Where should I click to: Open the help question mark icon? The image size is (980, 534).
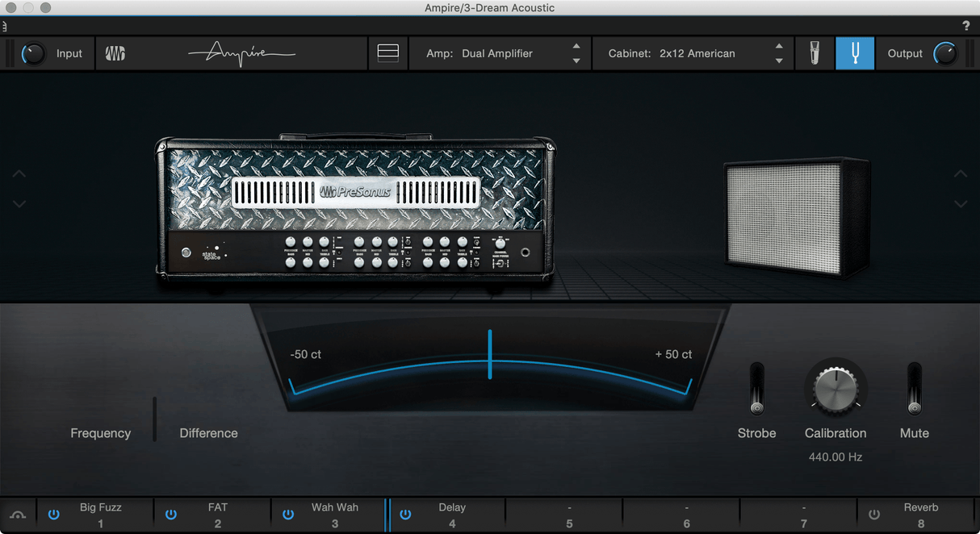965,25
